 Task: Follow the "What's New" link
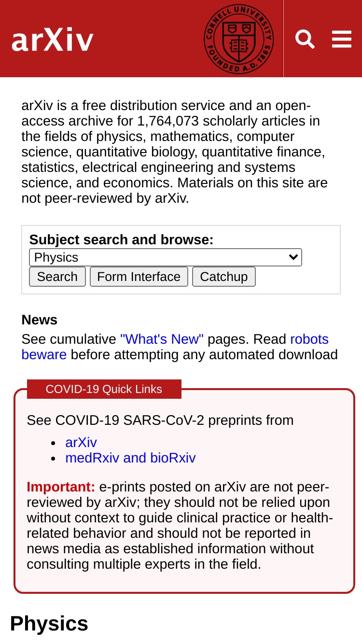162,339
